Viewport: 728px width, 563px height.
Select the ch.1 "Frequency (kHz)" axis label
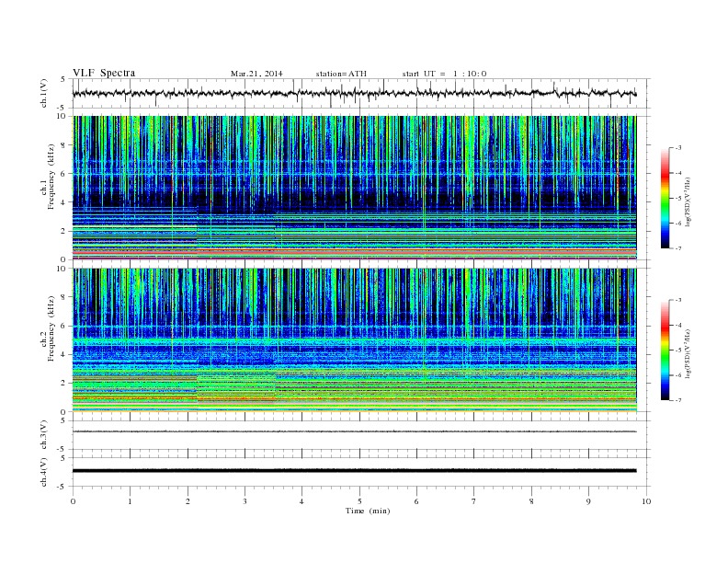51,177
